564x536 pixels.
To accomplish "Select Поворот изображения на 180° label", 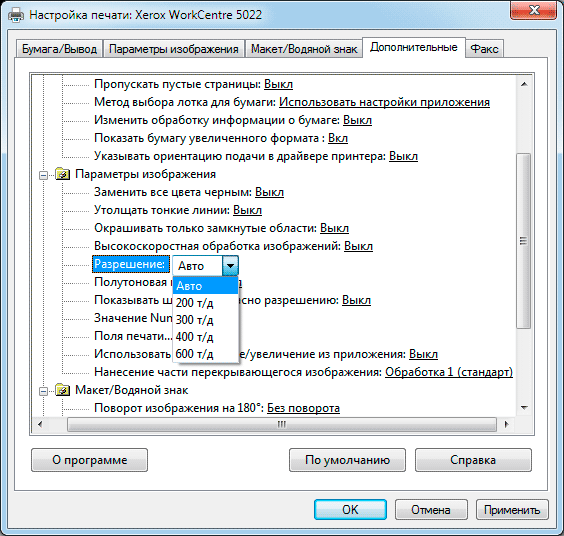I will coord(179,408).
